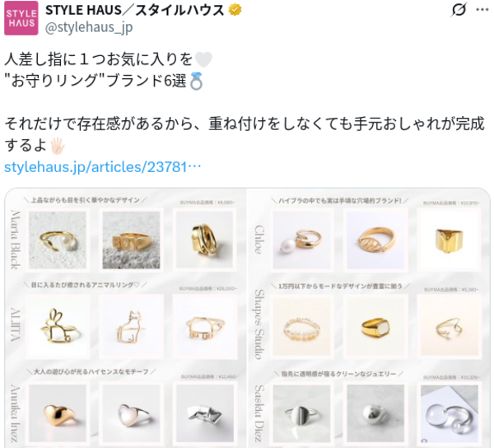Click the Shapes Studio signet ring photo
This screenshot has width=494, height=448.
[x=375, y=327]
